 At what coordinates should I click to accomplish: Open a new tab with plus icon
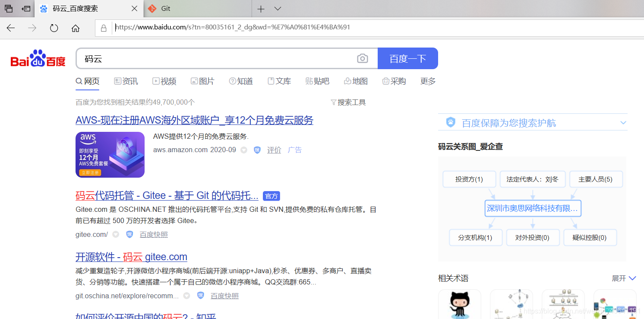click(261, 9)
